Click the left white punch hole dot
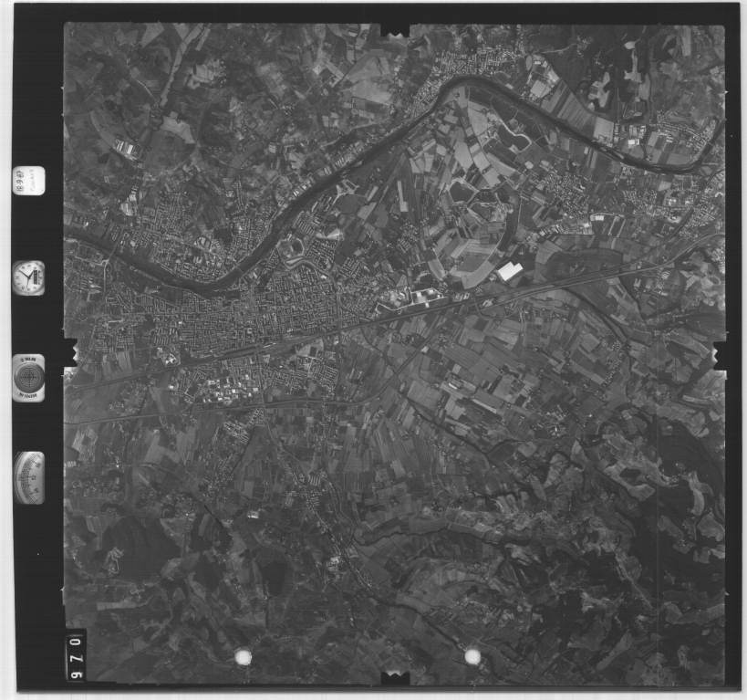The image size is (747, 700). pyautogui.click(x=244, y=655)
